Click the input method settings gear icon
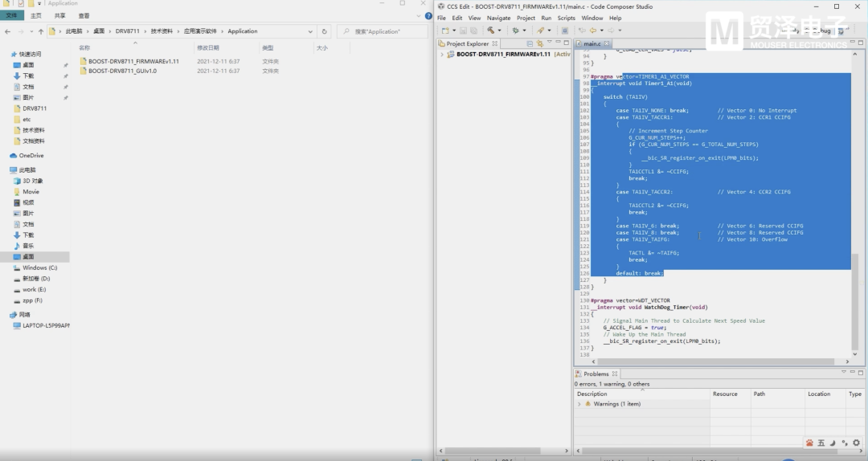868x461 pixels. 856,443
